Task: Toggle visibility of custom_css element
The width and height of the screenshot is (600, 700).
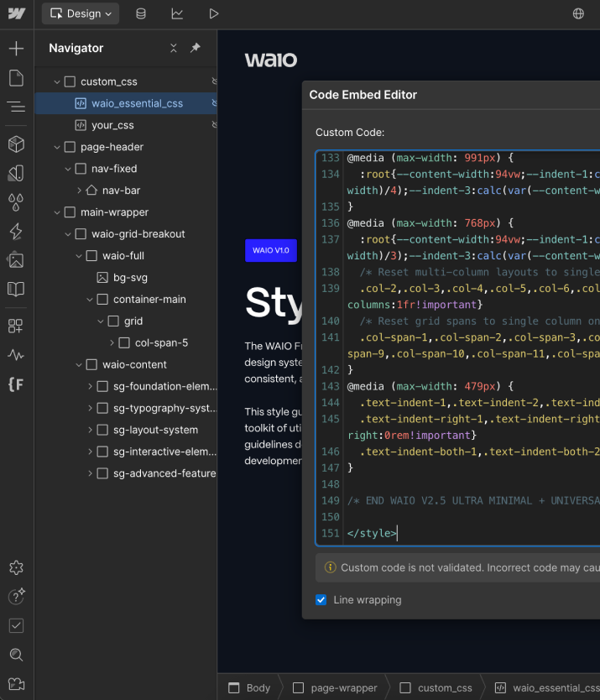Action: coord(214,81)
